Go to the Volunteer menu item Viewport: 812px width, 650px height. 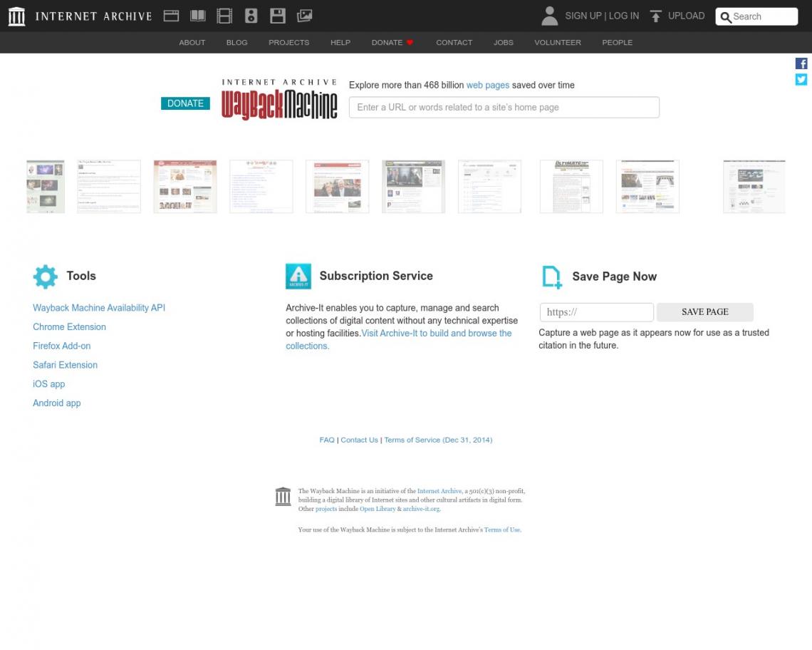(558, 43)
